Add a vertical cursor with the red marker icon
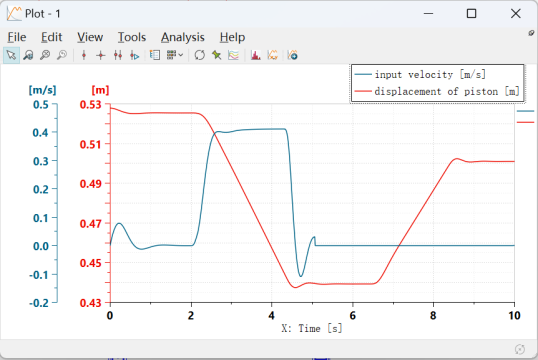538x360 pixels. click(x=84, y=55)
